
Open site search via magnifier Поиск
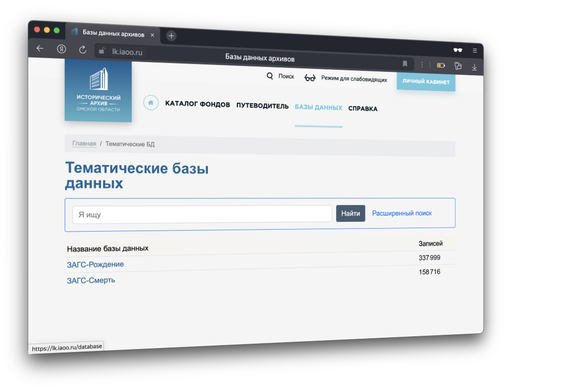[280, 76]
